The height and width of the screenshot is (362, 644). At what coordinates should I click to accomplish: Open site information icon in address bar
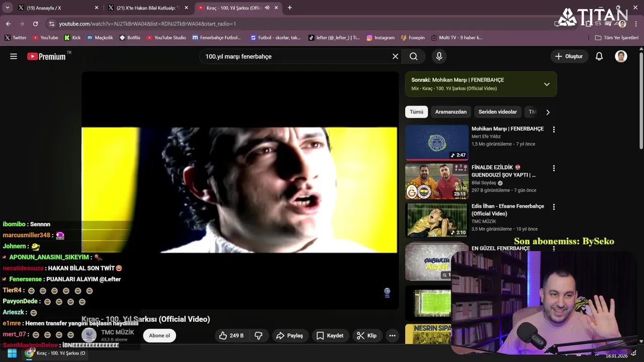51,24
